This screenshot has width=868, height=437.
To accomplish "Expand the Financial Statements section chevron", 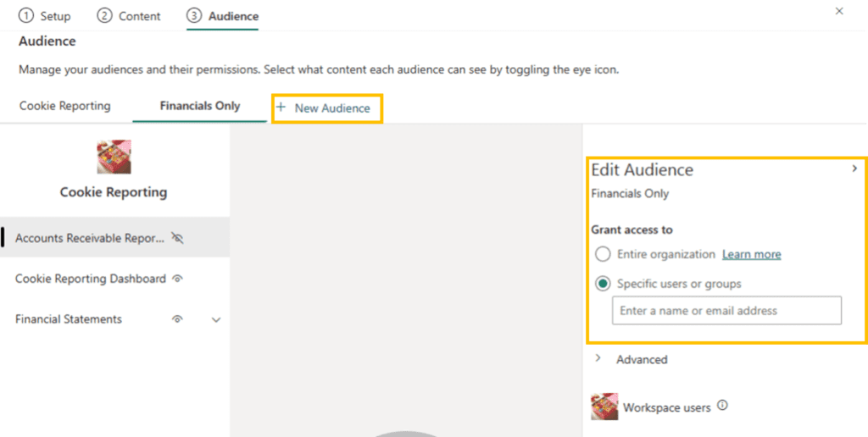I will (216, 320).
